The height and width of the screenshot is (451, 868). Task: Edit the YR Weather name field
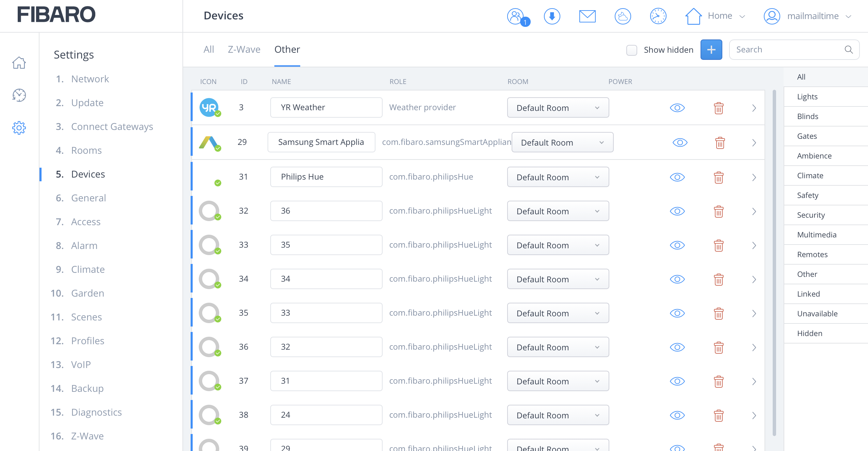tap(326, 107)
